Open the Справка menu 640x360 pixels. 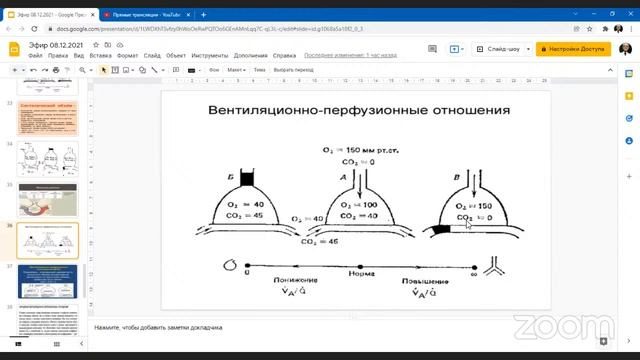pos(284,56)
